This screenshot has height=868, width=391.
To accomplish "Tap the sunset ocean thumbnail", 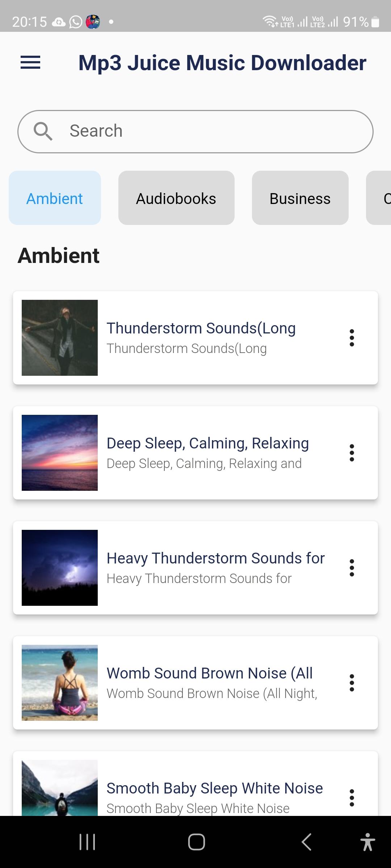I will point(60,453).
